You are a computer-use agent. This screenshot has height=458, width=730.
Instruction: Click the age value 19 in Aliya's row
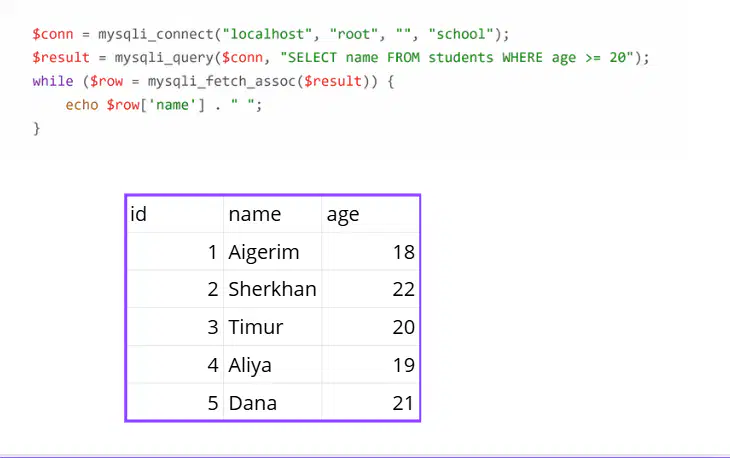(x=371, y=365)
